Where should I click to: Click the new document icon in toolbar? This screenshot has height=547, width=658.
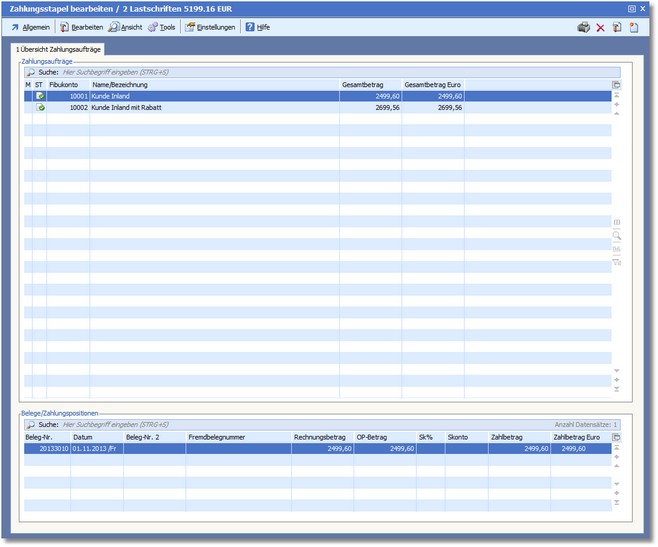point(634,27)
